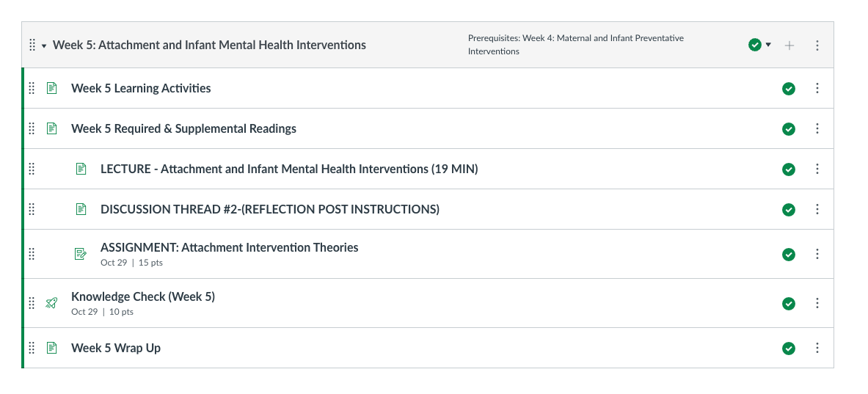This screenshot has height=394, width=868.
Task: Click the rocket quiz icon for Knowledge Check
Action: pyautogui.click(x=51, y=303)
